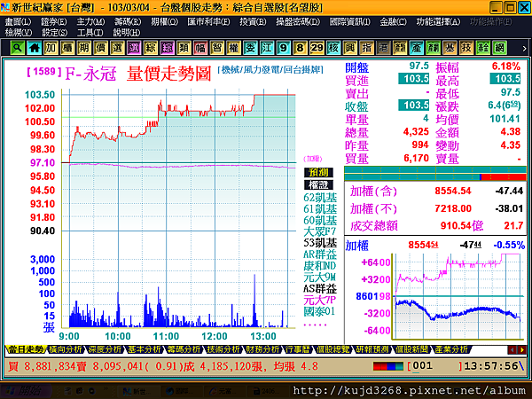This screenshot has height=399, width=532.
Task: Open the 權 toolbar icon
Action: (233, 48)
